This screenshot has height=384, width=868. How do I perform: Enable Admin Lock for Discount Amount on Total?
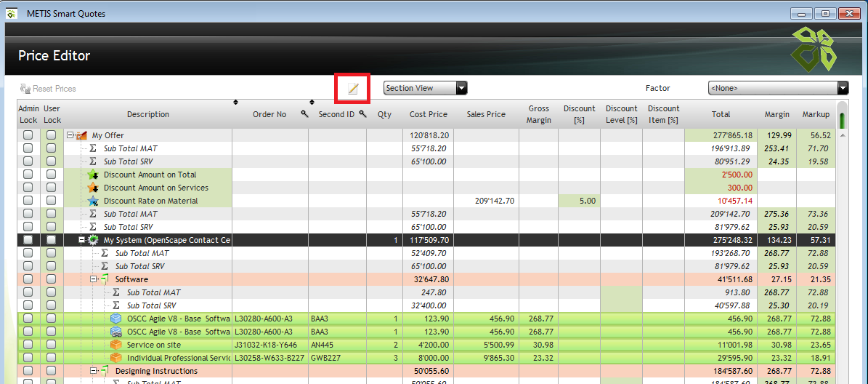[28, 175]
